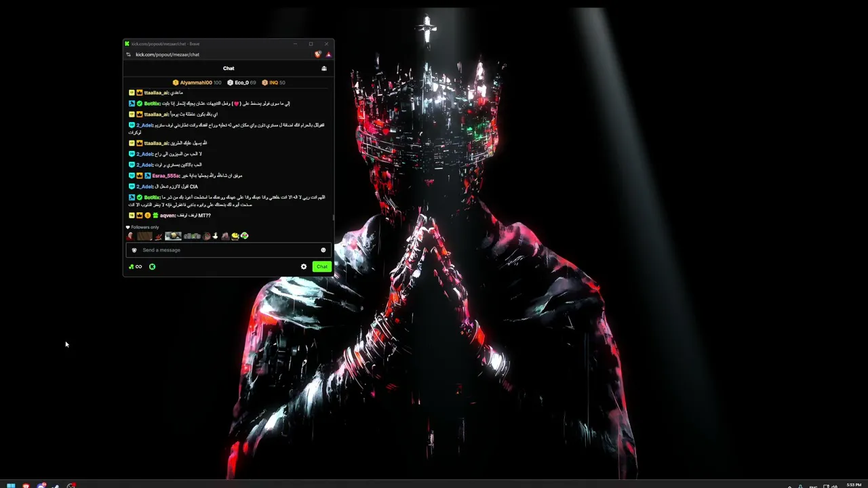Click the shield icon in the message box
868x488 pixels.
coord(134,250)
